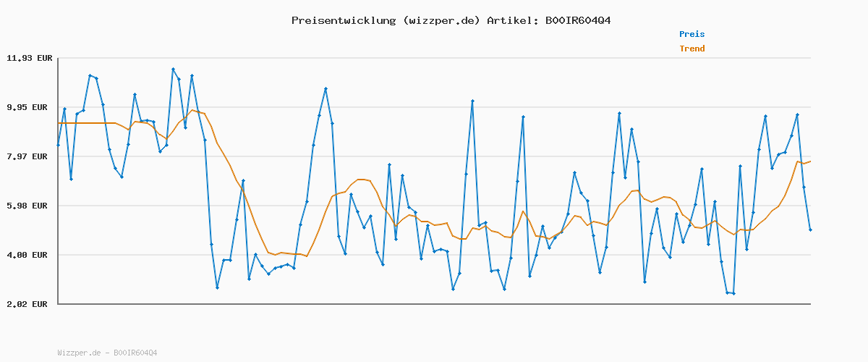Select the lowest blue price point near the right
The height and width of the screenshot is (362, 868).
click(x=733, y=293)
